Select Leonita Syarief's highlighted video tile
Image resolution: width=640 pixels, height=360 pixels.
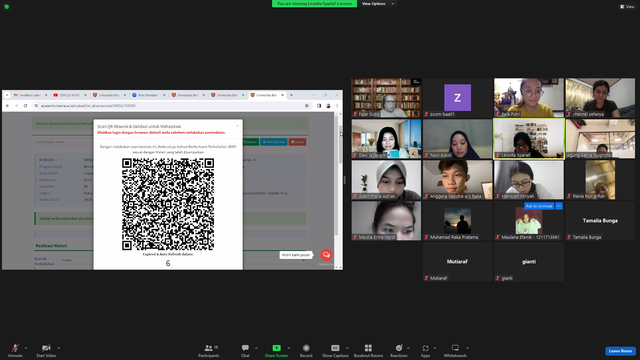click(x=529, y=139)
